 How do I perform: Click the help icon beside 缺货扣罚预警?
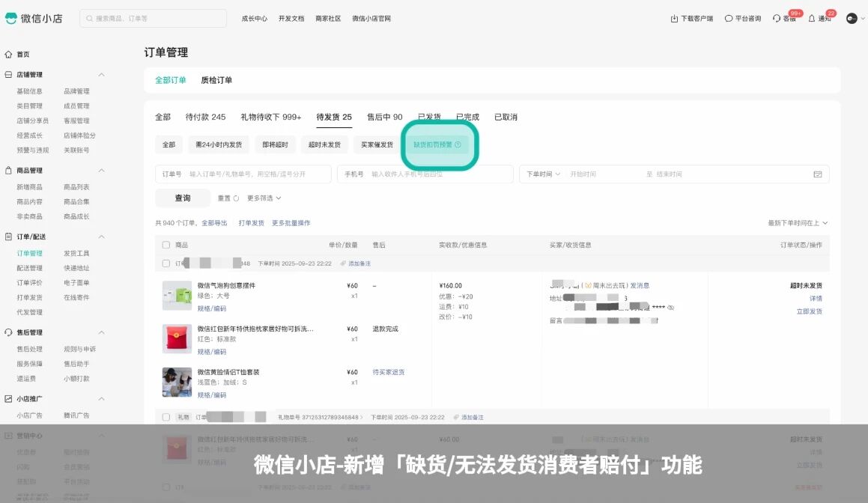(x=458, y=144)
